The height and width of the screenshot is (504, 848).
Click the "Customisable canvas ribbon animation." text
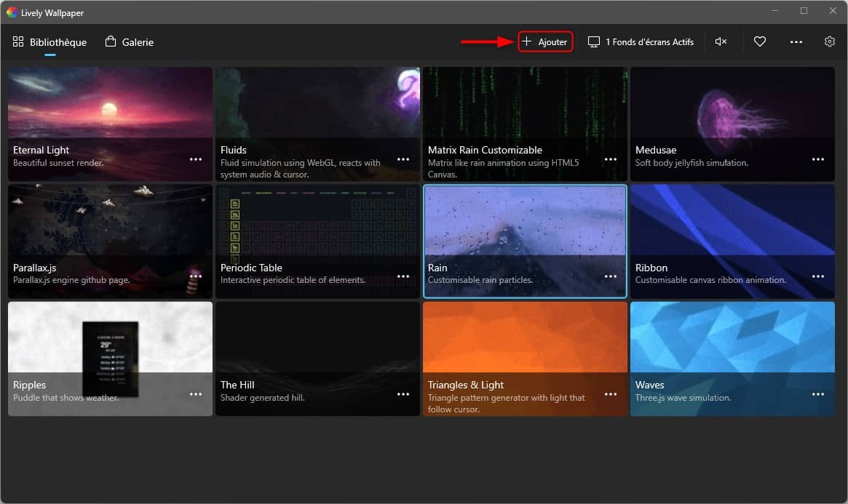[710, 280]
